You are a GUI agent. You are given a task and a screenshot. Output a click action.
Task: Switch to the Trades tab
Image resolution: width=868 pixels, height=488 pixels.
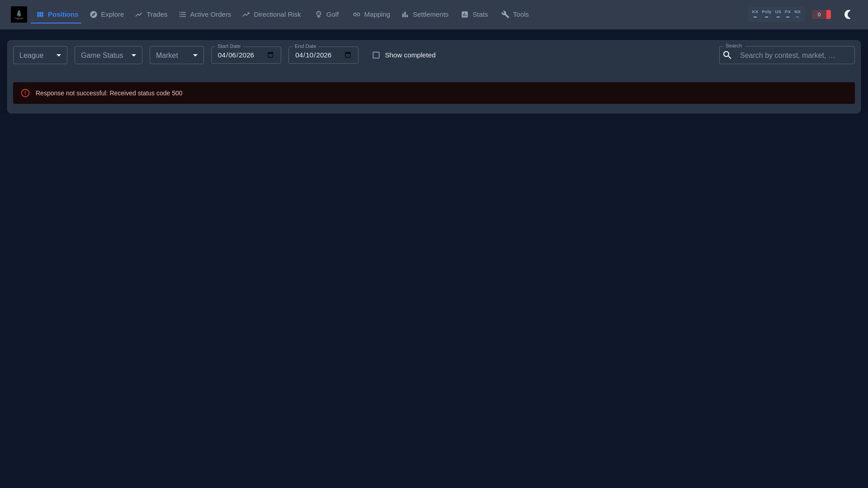151,14
